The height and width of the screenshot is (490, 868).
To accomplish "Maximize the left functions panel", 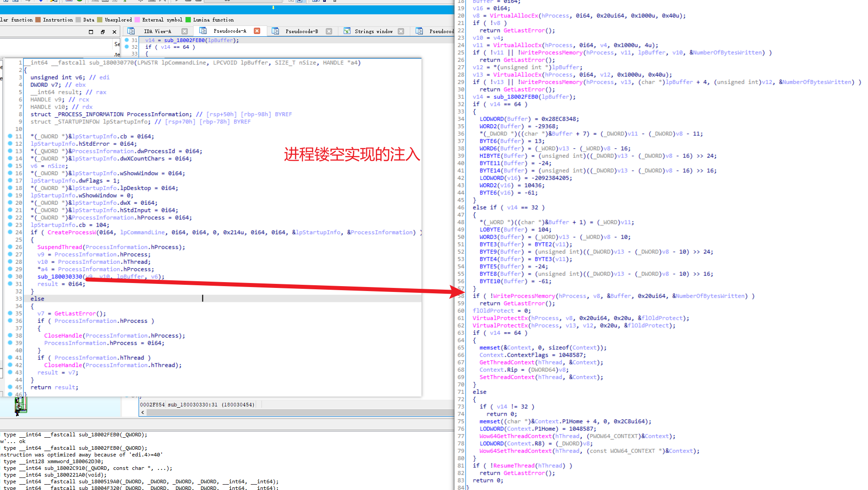I will tap(91, 32).
